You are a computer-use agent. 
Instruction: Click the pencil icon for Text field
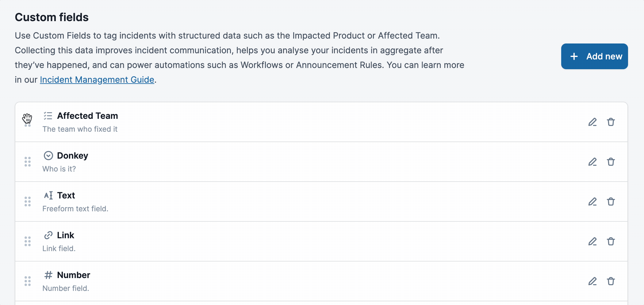[x=592, y=201]
